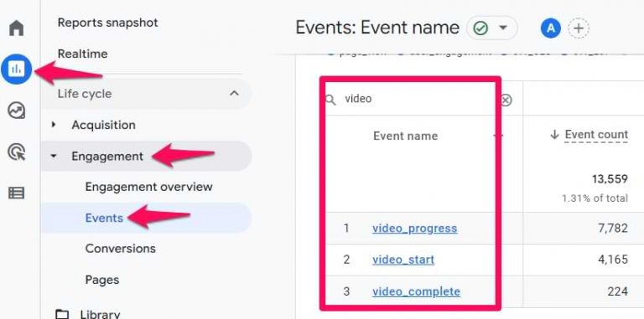The height and width of the screenshot is (319, 644).
Task: Open the video_complete event link
Action: [416, 291]
